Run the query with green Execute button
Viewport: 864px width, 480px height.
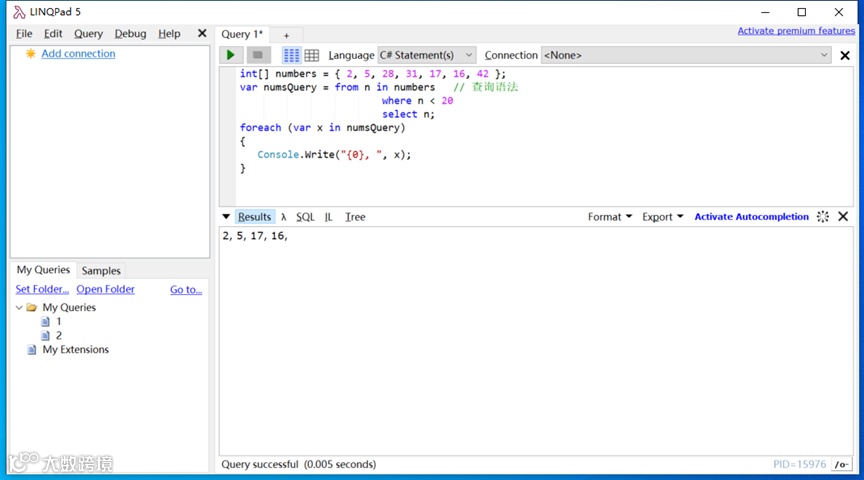coord(231,55)
